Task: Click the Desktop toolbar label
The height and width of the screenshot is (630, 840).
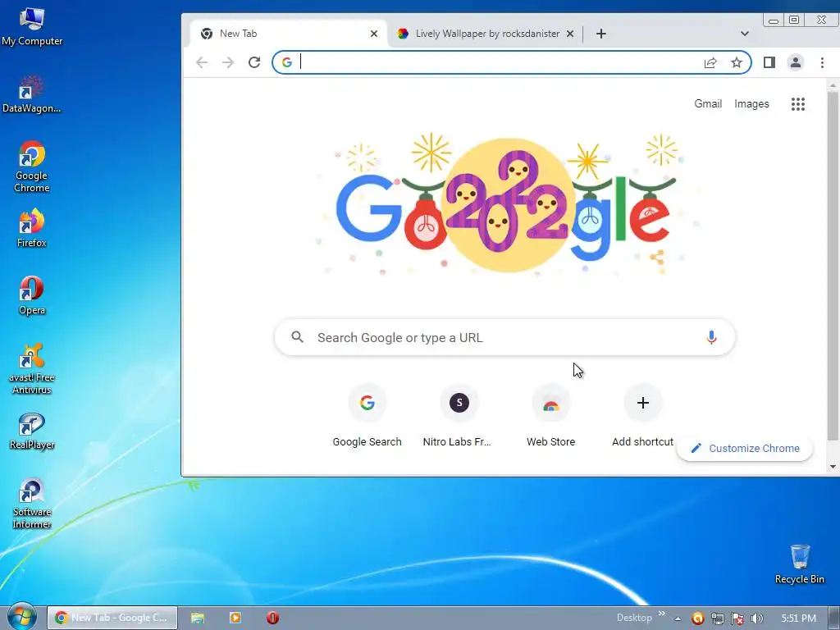Action: point(634,618)
